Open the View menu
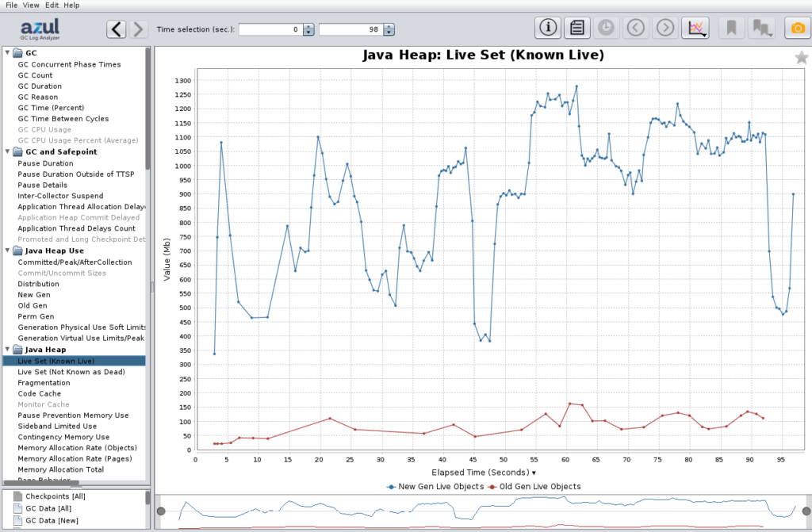The image size is (812, 532). 30,5
